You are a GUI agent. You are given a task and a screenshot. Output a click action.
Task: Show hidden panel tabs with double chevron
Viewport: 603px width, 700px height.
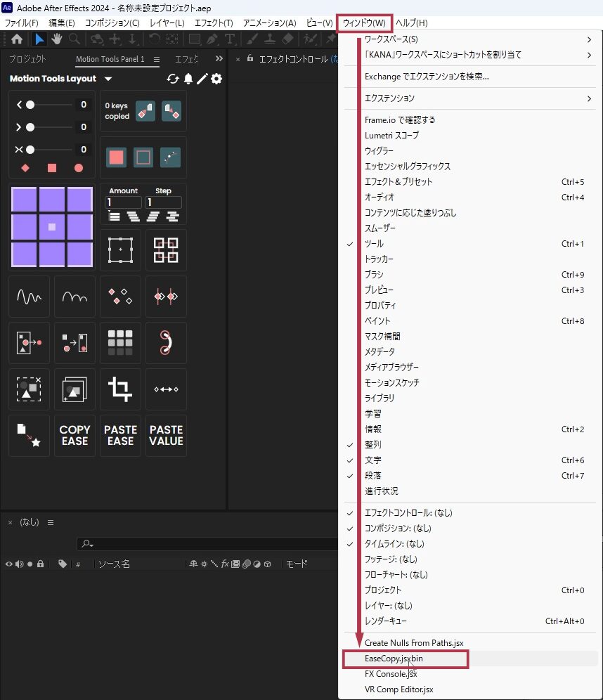(x=219, y=58)
